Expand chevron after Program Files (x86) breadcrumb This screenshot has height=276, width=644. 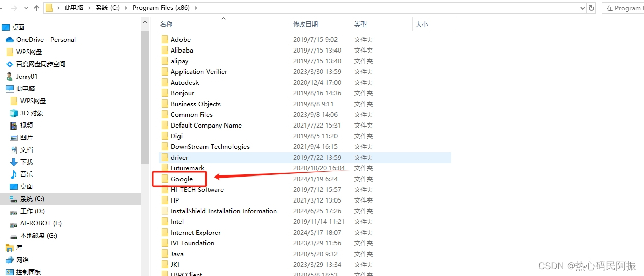click(x=196, y=8)
